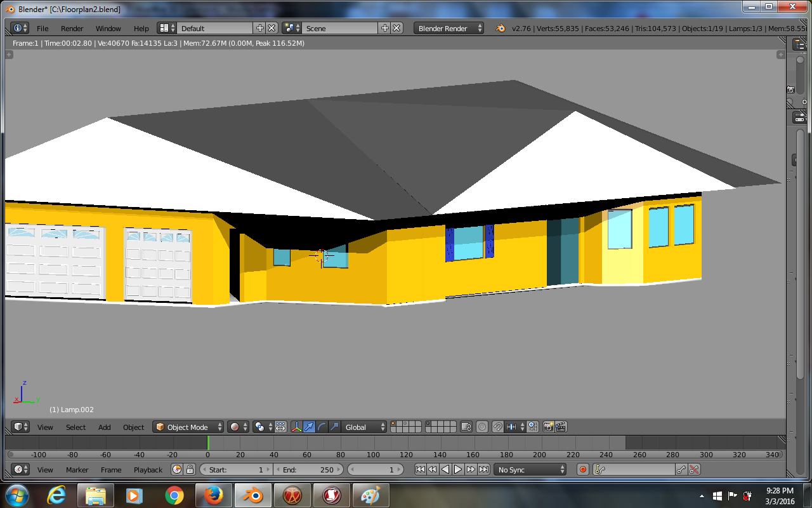Toggle lock camera and layers to scene

pyautogui.click(x=466, y=427)
